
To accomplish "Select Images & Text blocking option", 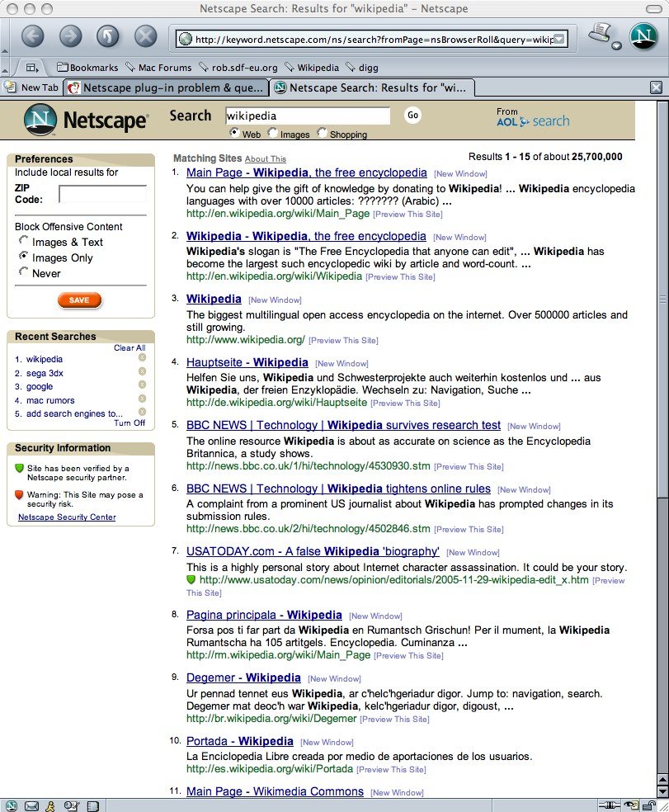I will coord(23,240).
